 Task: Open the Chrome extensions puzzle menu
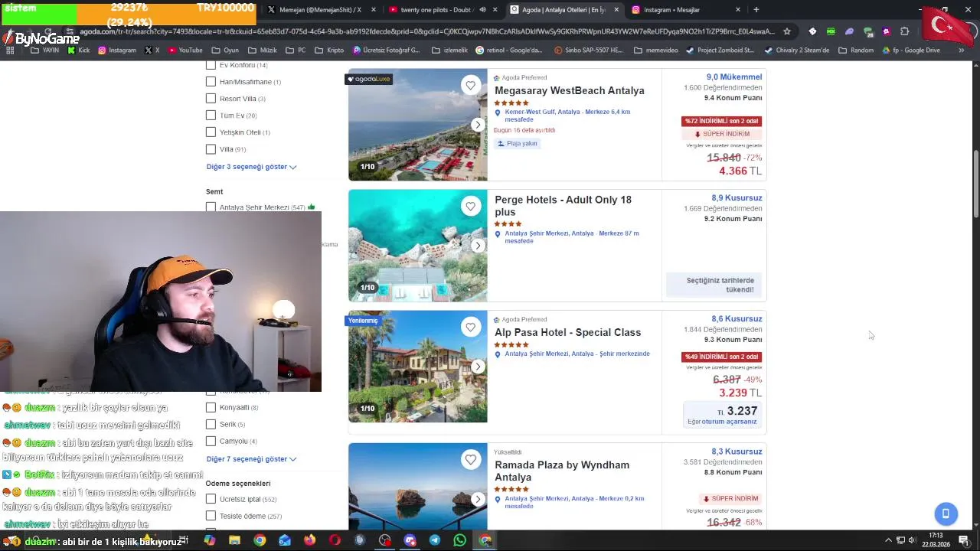905,31
